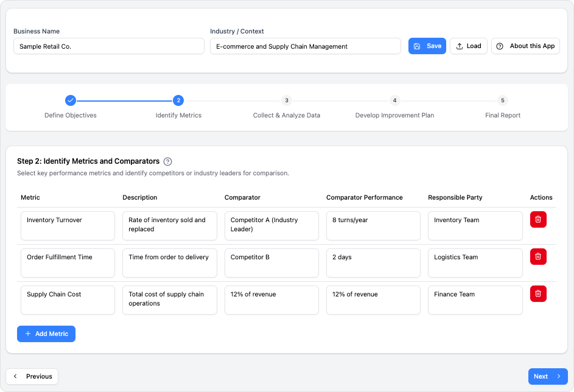Select step 2 Identify Metrics
574x392 pixels.
(178, 100)
